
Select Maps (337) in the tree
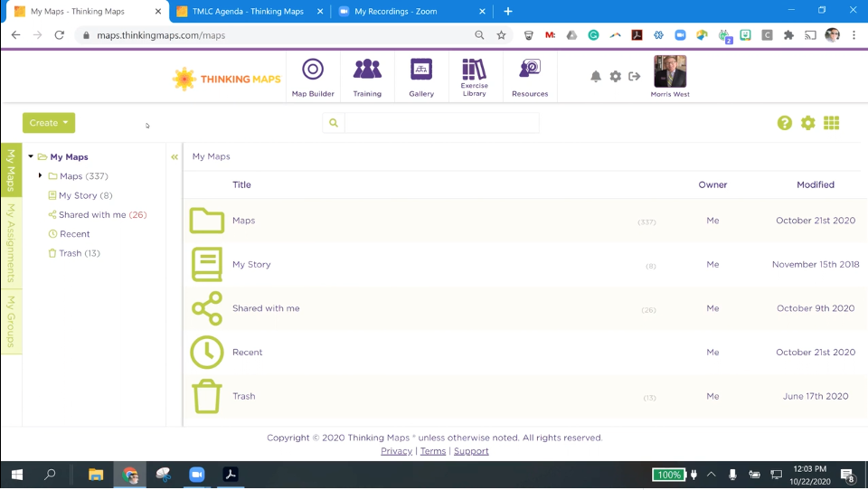click(x=83, y=176)
